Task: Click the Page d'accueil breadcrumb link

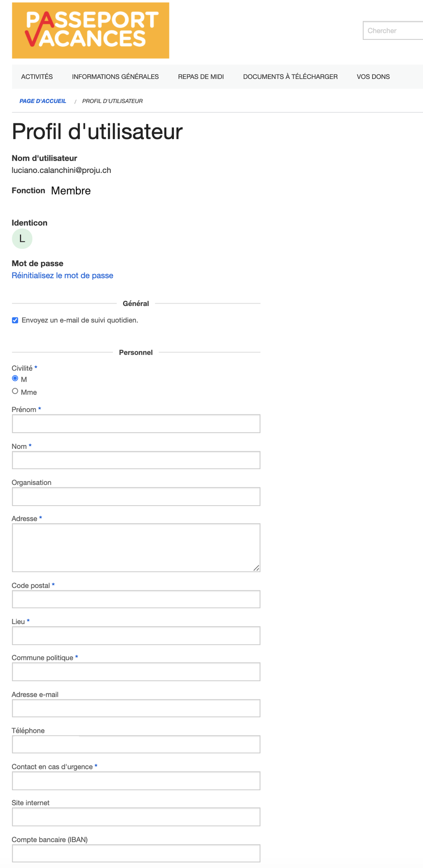Action: 43,101
